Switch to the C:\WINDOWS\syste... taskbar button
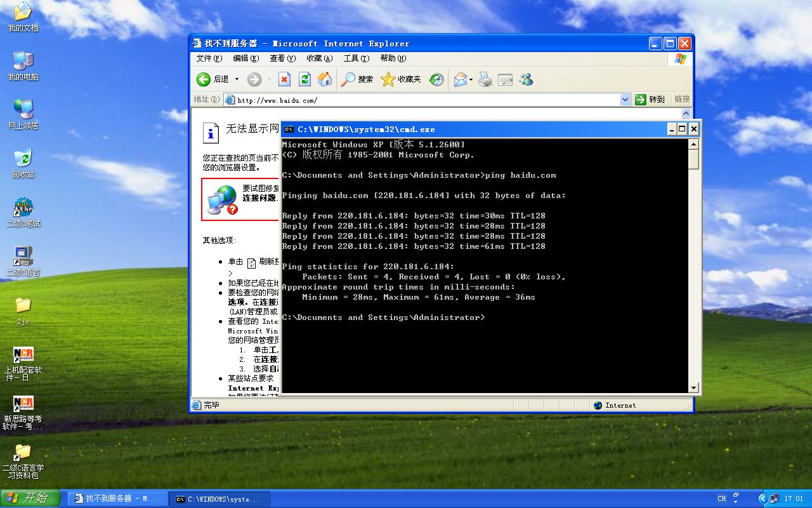 (220, 499)
